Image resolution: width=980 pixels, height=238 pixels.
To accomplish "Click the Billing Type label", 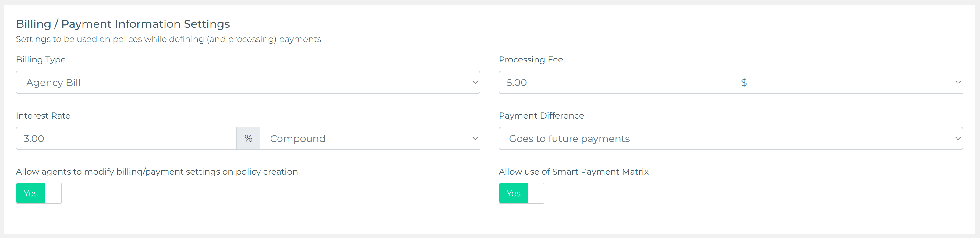I will 41,60.
